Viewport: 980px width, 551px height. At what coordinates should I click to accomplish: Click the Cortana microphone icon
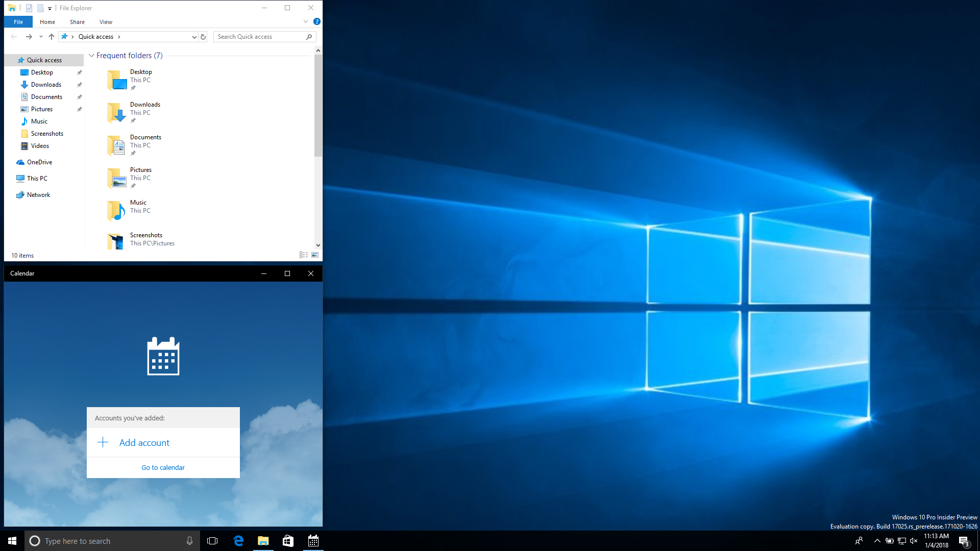pyautogui.click(x=189, y=541)
